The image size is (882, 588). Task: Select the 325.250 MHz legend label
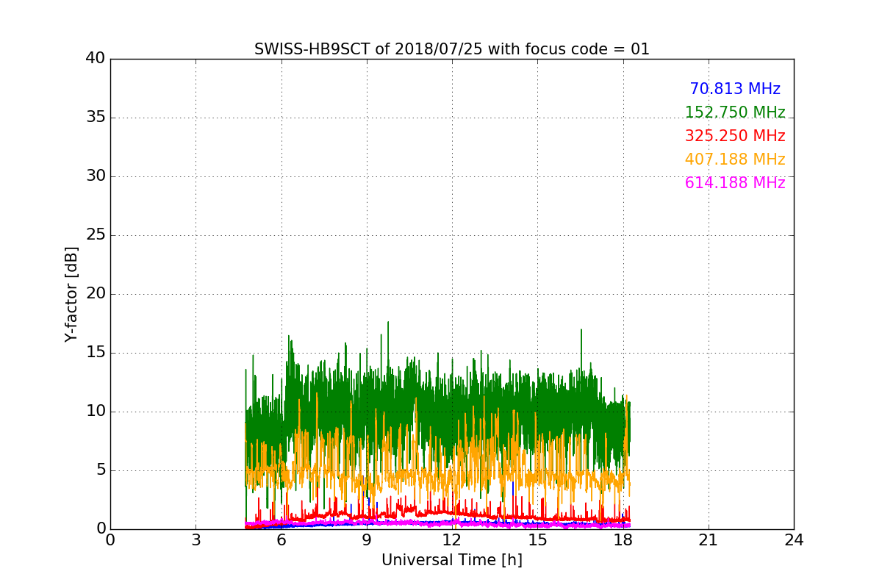(x=735, y=136)
